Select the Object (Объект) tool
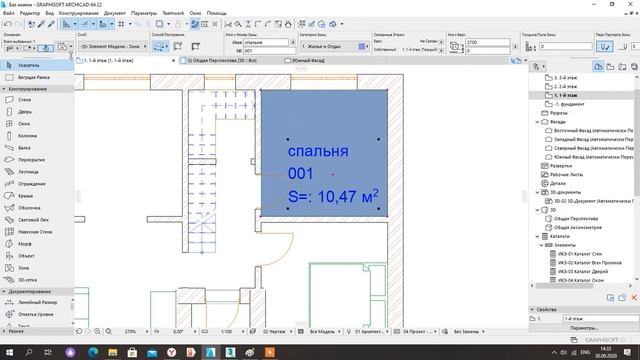This screenshot has width=640, height=360. click(37, 256)
